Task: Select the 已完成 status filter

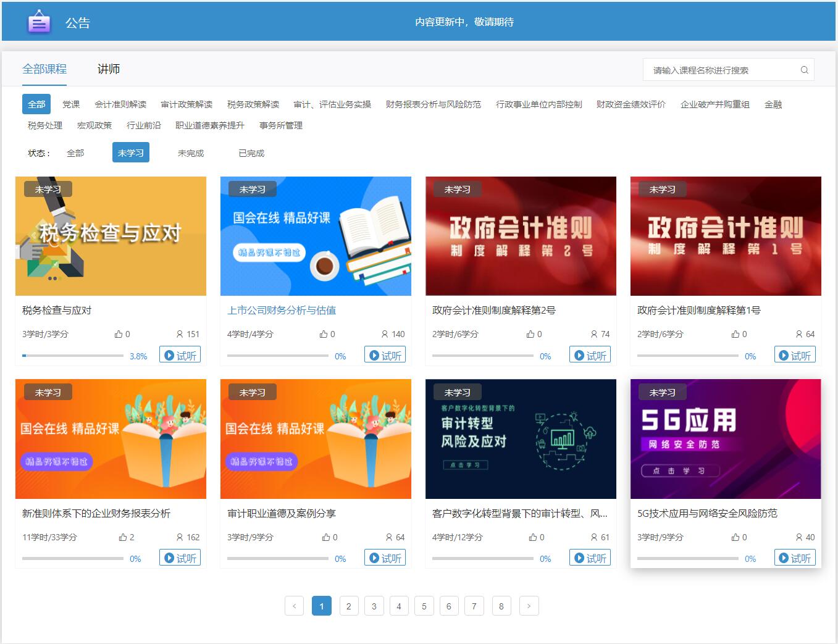Action: (251, 153)
